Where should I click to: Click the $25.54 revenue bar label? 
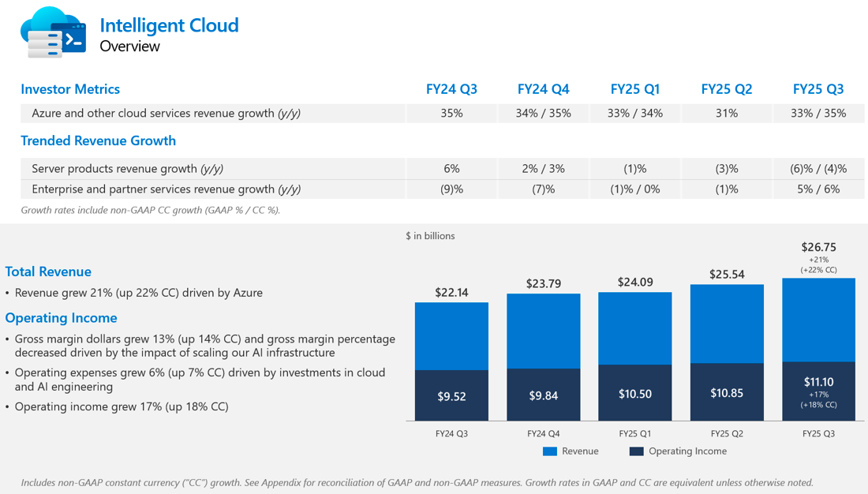pos(726,275)
